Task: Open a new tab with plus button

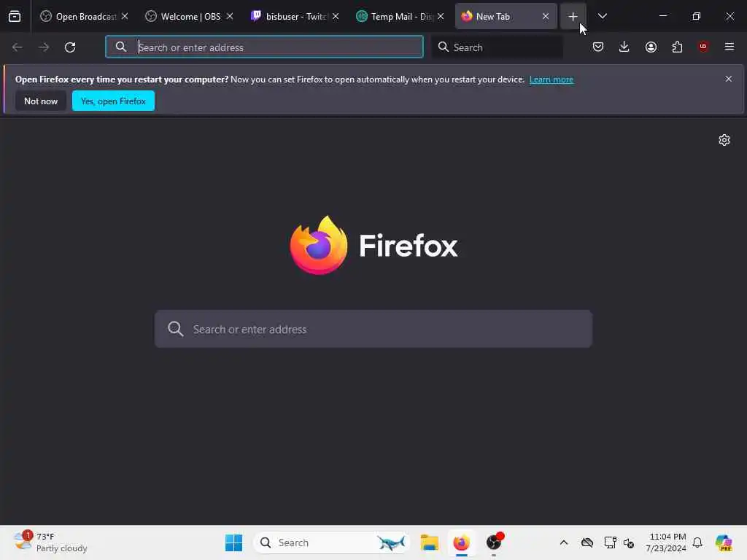Action: click(x=573, y=16)
